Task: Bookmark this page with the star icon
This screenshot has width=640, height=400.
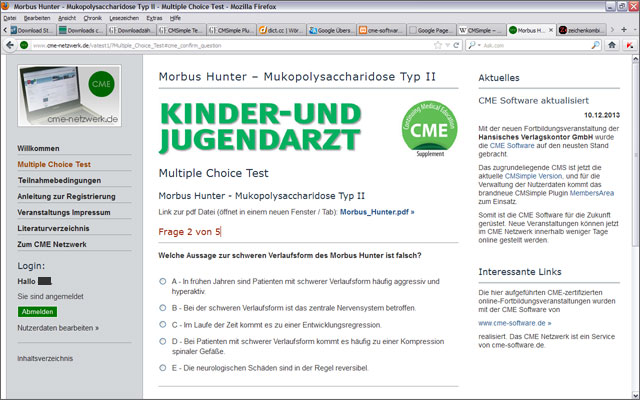Action: (438, 45)
